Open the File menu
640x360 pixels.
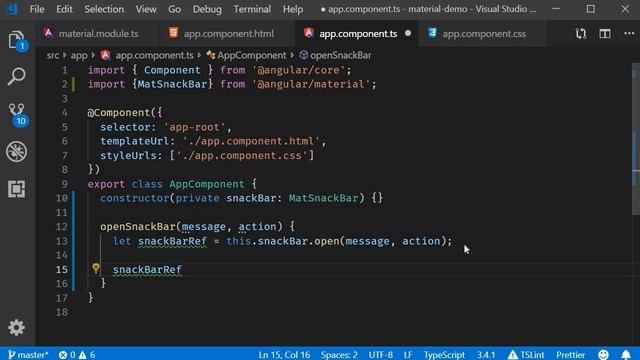(x=37, y=9)
